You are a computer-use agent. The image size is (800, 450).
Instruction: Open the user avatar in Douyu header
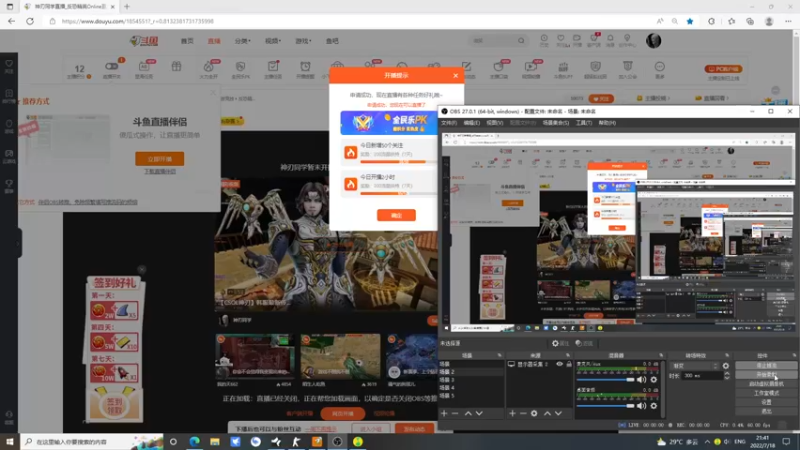(654, 41)
